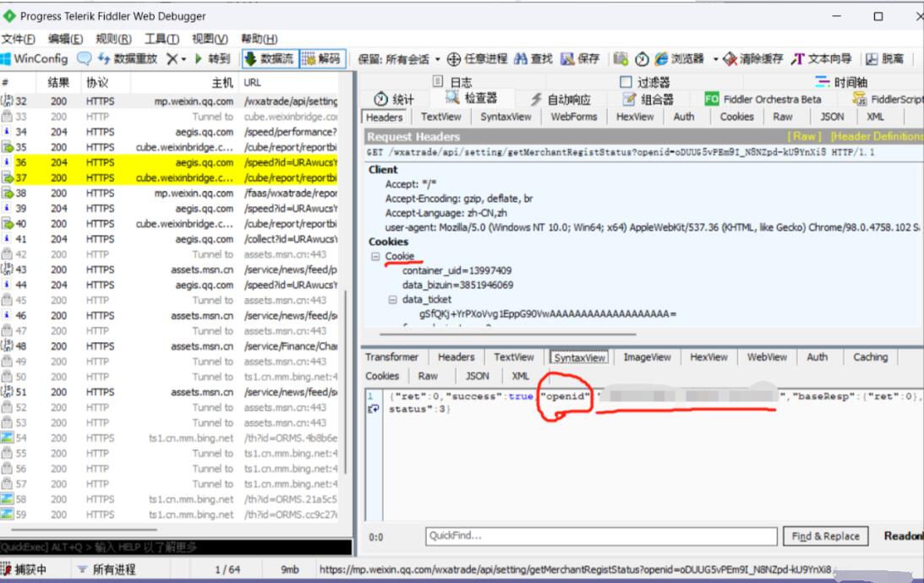Click the comment speech bubble icon
Screen dimensions: 924x583
(85, 59)
